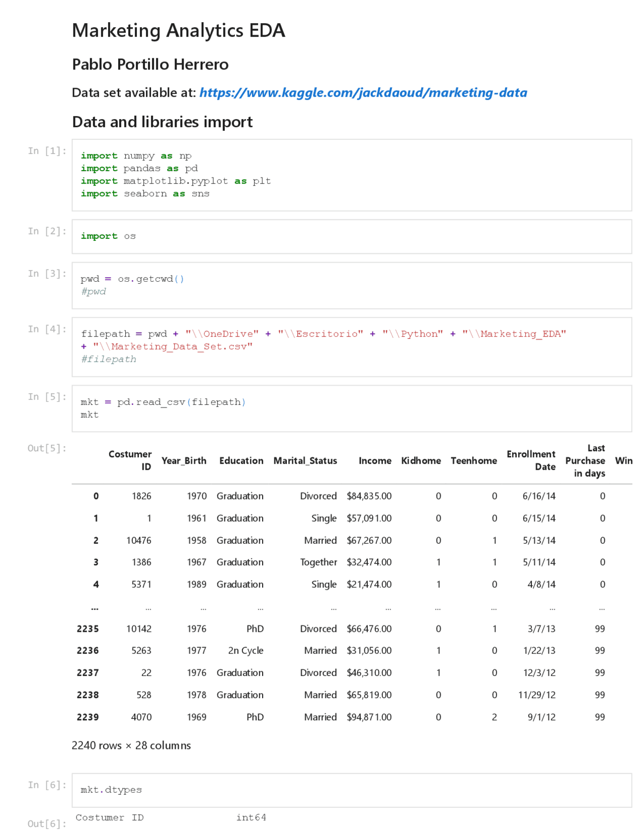644x833 pixels.
Task: Click the 'import os' code cell
Action: click(x=351, y=236)
